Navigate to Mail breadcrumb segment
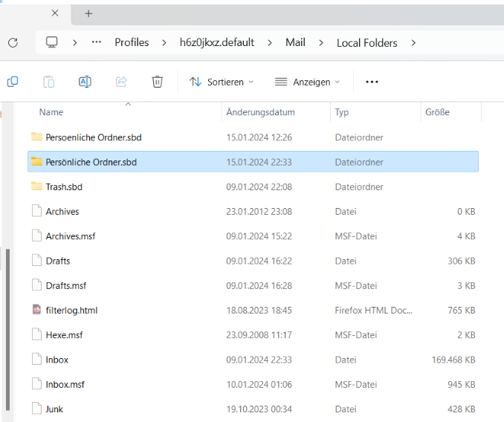This screenshot has height=422, width=504. point(295,42)
